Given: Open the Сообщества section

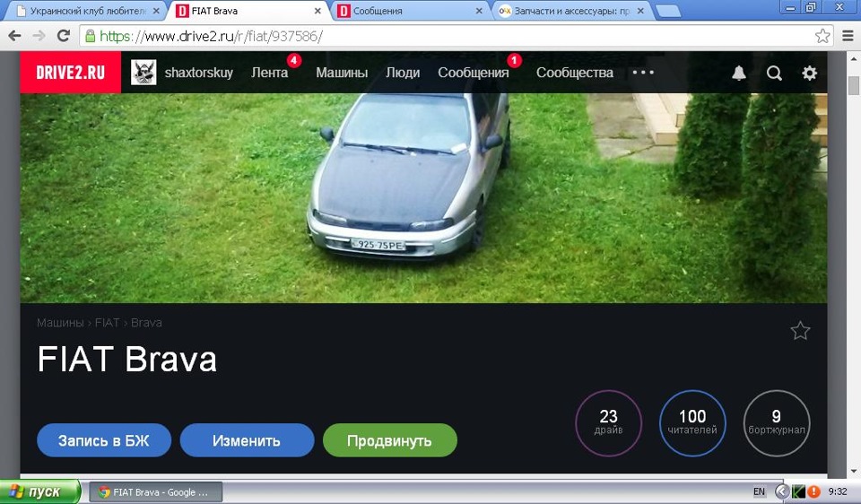Looking at the screenshot, I should [574, 73].
